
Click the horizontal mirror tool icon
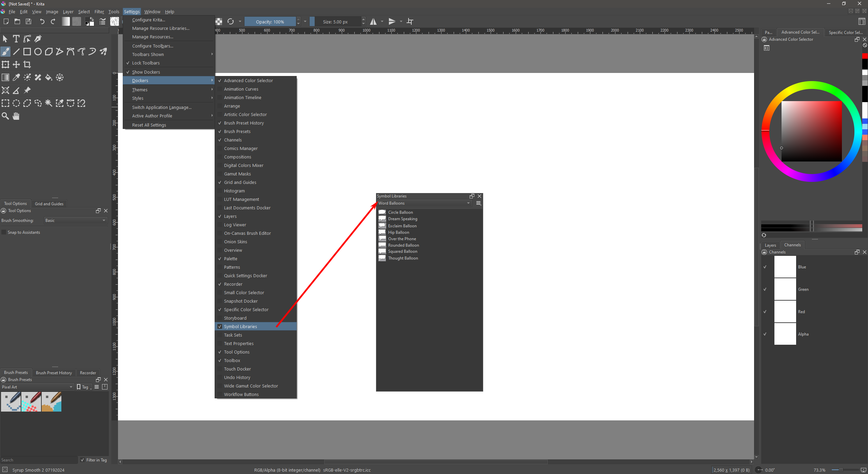tap(373, 22)
